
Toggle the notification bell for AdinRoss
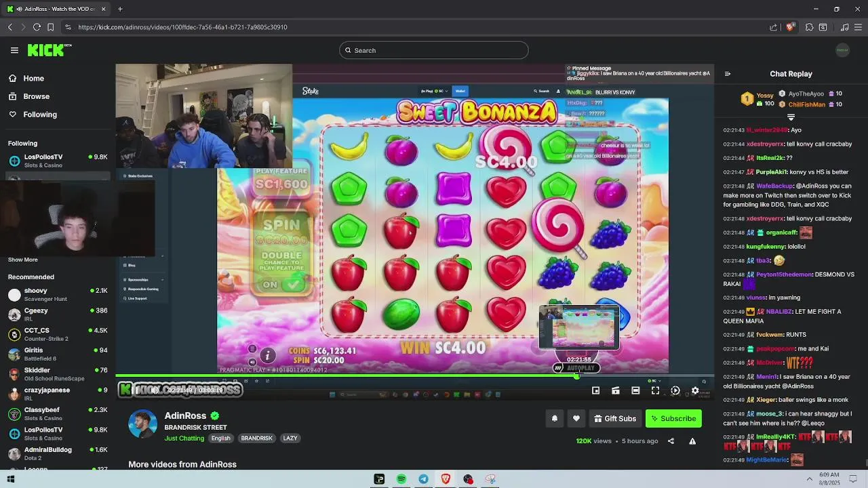[x=555, y=419]
